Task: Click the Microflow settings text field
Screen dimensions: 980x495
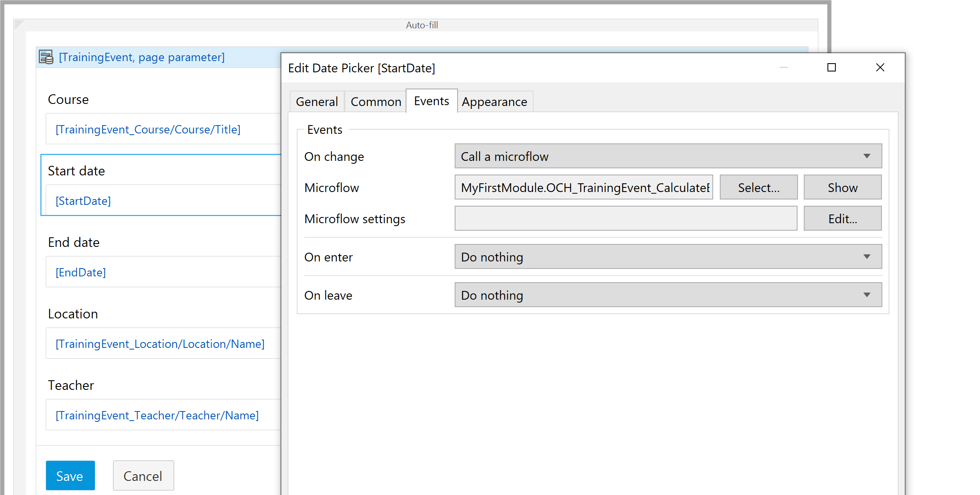Action: 625,219
